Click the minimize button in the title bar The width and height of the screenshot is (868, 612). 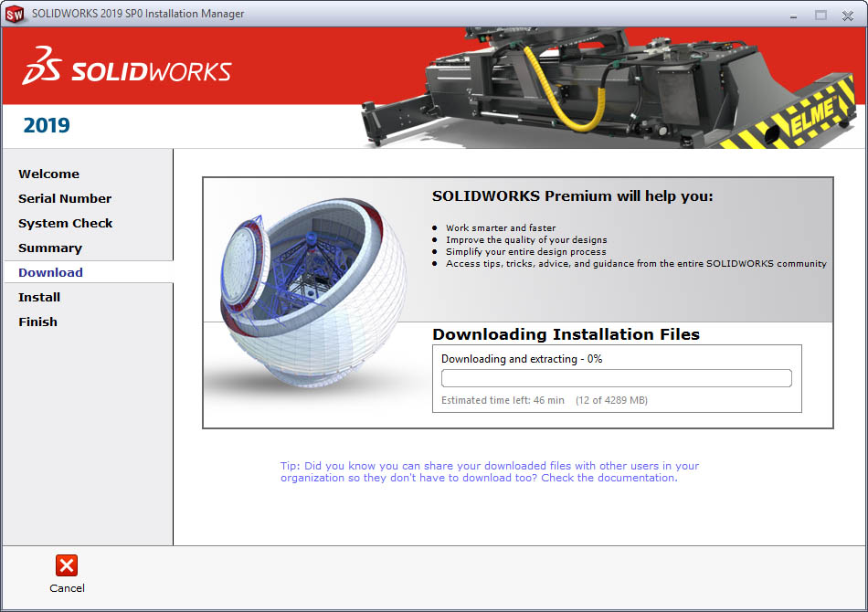(x=791, y=15)
